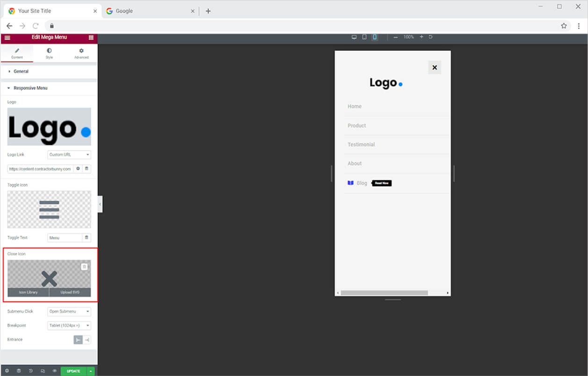Image resolution: width=588 pixels, height=376 pixels.
Task: Click the green UPDATE button
Action: (x=73, y=371)
